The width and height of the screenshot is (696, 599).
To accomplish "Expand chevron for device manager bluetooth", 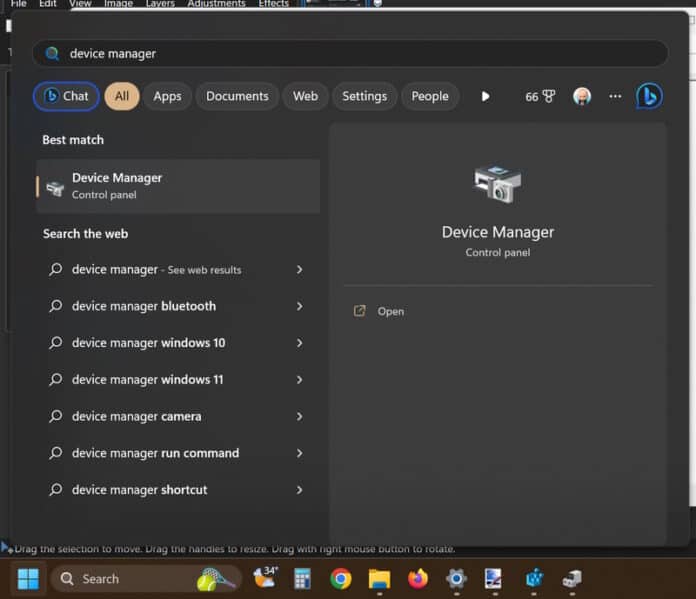I will [x=300, y=306].
